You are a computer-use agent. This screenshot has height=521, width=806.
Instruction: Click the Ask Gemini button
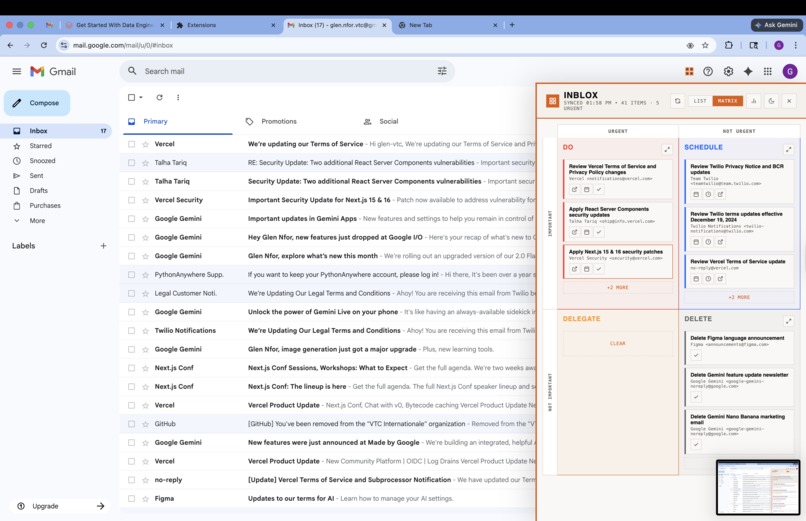776,25
